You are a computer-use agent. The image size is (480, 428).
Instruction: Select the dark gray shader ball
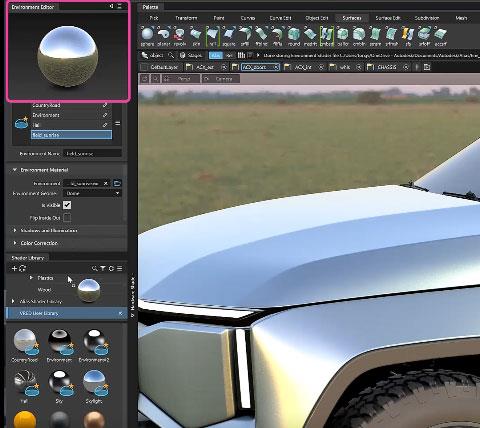(x=59, y=420)
